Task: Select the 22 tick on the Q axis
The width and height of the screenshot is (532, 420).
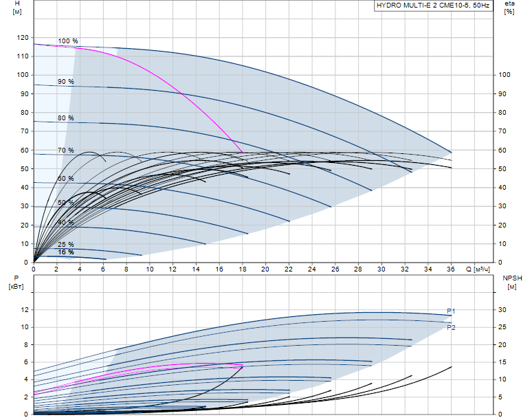Action: coord(289,269)
